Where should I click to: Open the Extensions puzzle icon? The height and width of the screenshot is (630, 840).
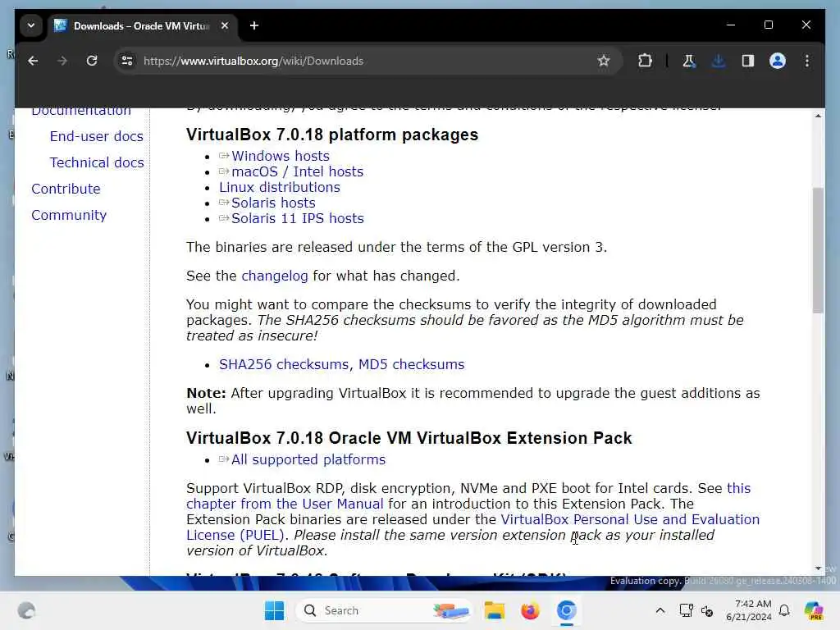(x=645, y=61)
